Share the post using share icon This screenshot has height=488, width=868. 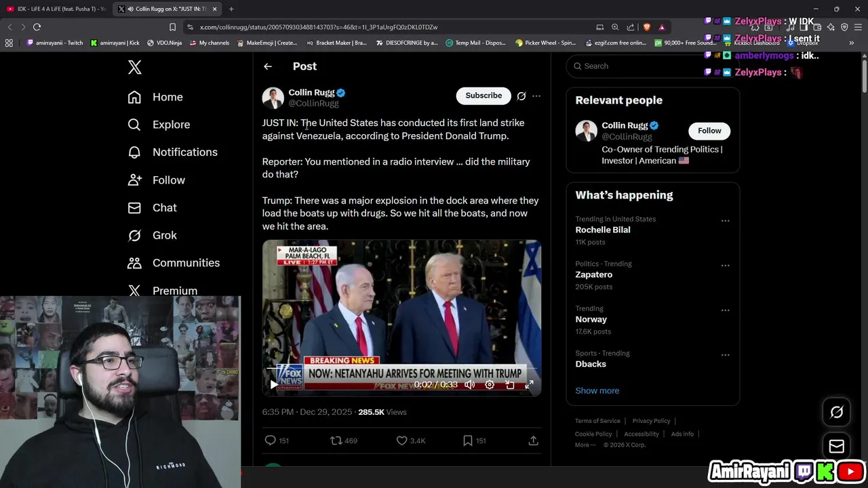[x=533, y=441]
